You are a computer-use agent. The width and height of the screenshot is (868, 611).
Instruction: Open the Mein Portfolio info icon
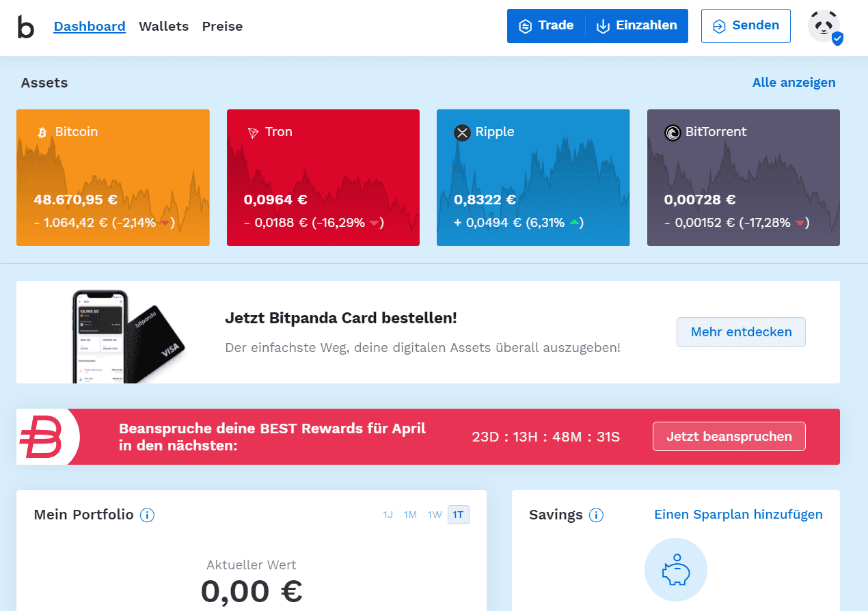point(147,515)
